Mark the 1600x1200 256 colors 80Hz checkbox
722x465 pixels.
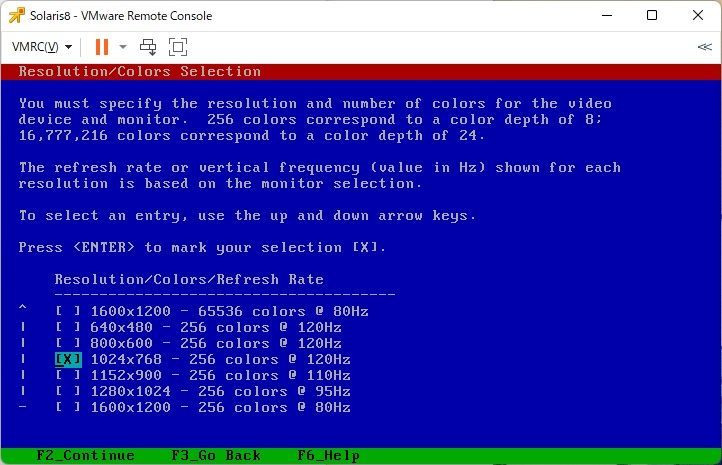tap(68, 407)
